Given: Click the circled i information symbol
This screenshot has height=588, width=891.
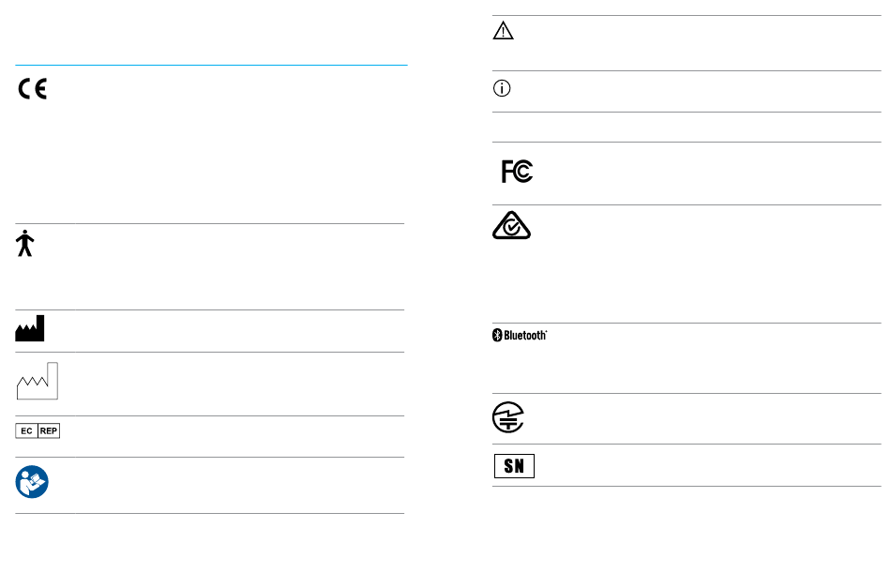Looking at the screenshot, I should click(x=502, y=88).
